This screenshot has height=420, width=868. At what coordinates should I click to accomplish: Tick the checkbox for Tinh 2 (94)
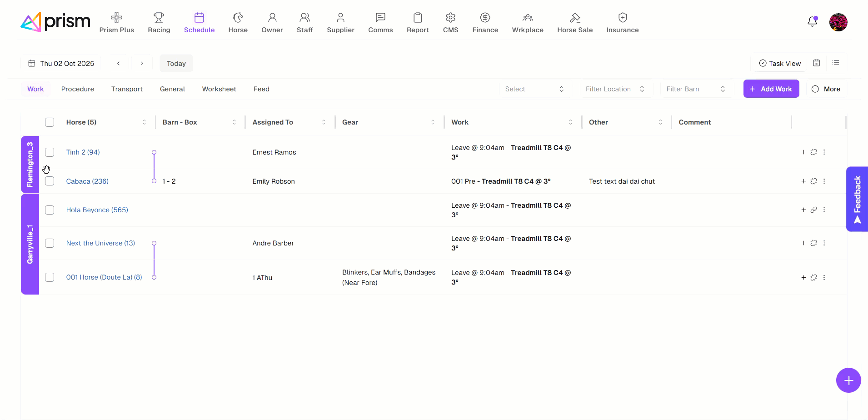tap(50, 152)
